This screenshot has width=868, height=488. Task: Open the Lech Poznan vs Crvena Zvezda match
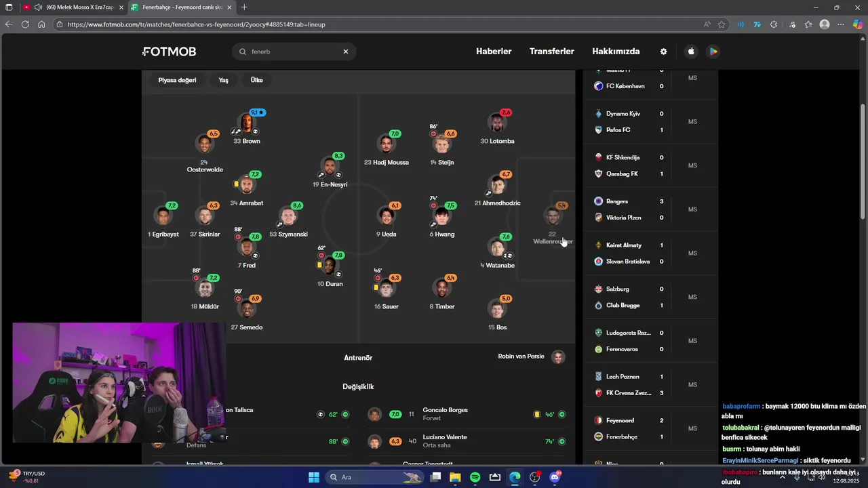[650, 384]
